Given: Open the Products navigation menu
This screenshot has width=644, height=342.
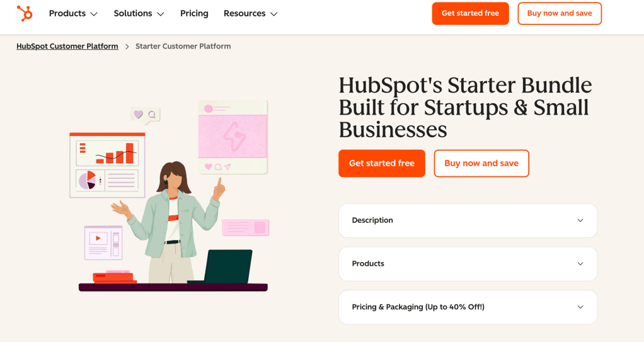Looking at the screenshot, I should point(67,13).
